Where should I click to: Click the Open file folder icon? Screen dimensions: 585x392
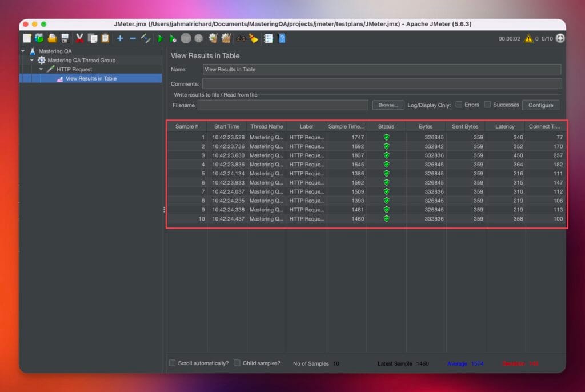(x=52, y=38)
